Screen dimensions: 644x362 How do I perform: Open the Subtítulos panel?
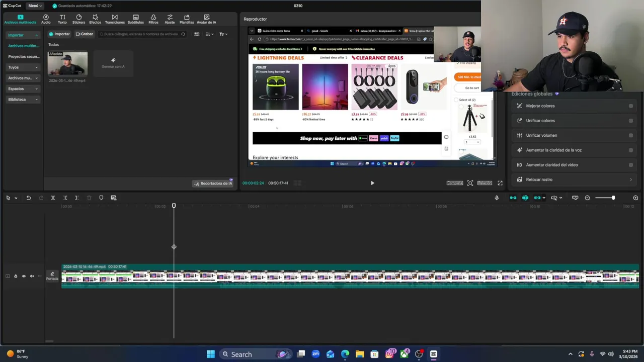pos(136,19)
